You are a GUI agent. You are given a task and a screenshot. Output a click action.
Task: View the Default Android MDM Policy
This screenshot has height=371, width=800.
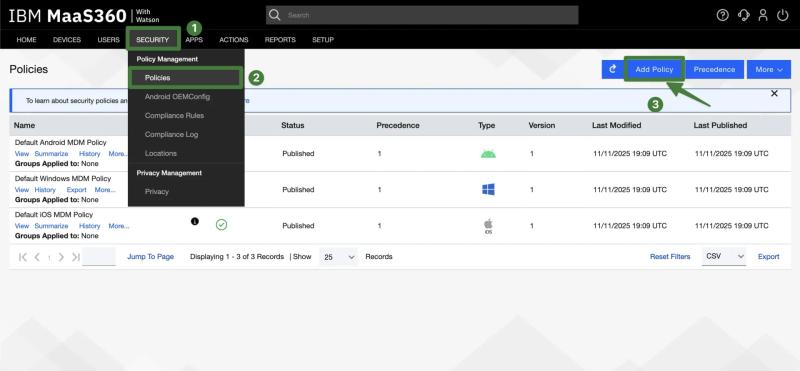(22, 154)
